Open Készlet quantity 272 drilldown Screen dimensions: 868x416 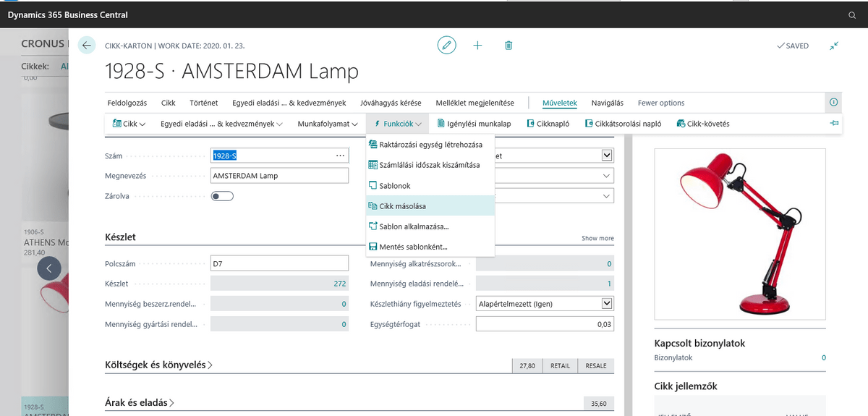pos(279,284)
